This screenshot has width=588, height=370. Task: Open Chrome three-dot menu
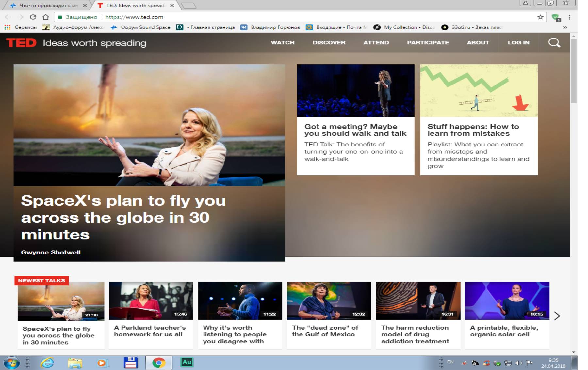[x=569, y=17]
